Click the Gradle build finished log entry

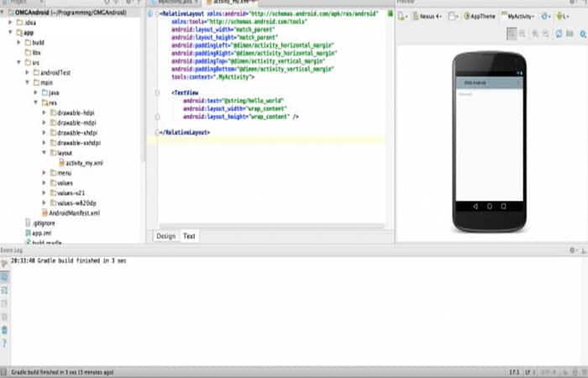[68, 260]
